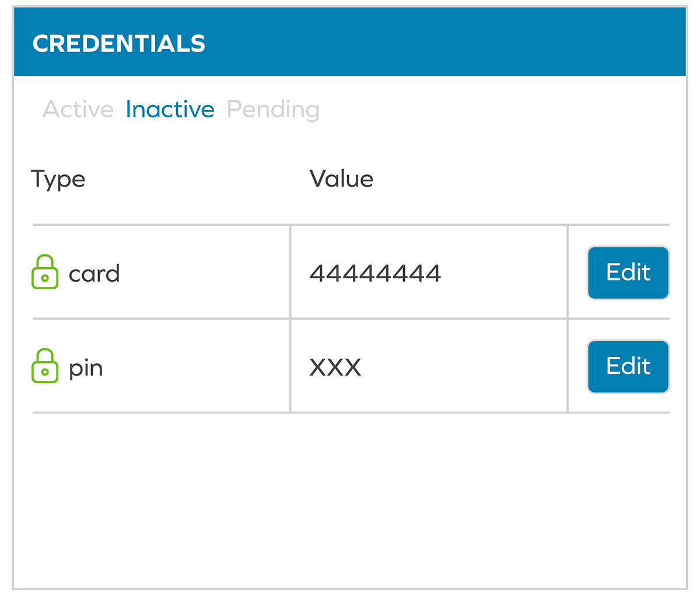The width and height of the screenshot is (700, 596).
Task: Click the Type column header
Action: tap(58, 179)
